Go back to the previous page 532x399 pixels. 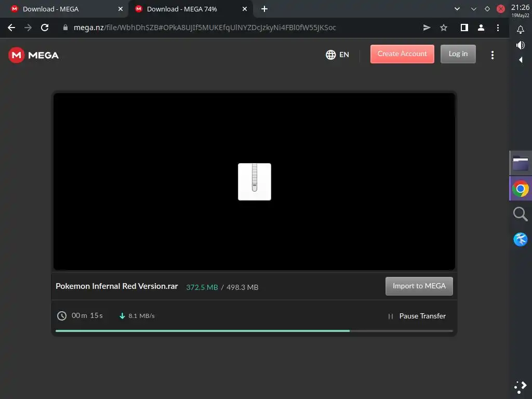pos(11,28)
